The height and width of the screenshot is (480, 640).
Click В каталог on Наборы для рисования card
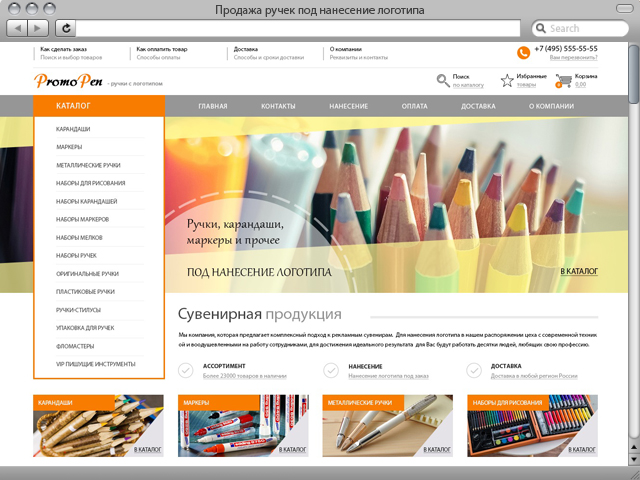coord(582,449)
